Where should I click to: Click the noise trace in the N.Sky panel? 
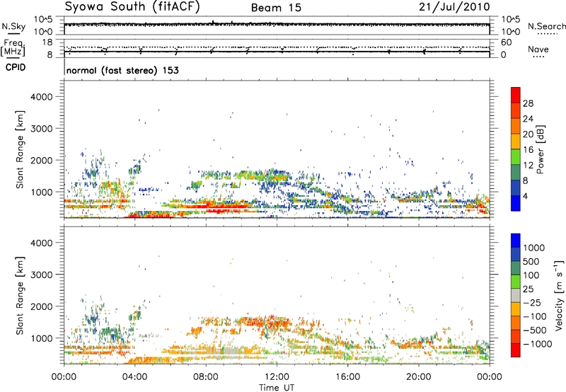click(277, 25)
